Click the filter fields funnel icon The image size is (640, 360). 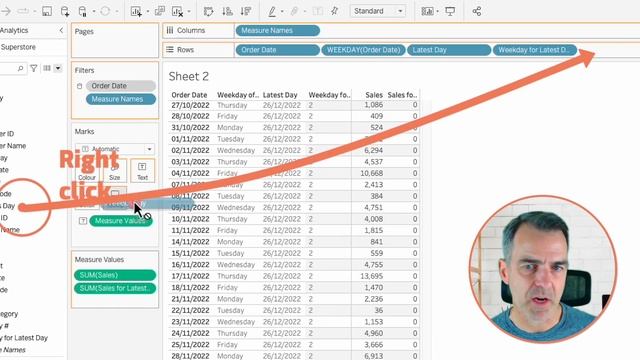34,68
